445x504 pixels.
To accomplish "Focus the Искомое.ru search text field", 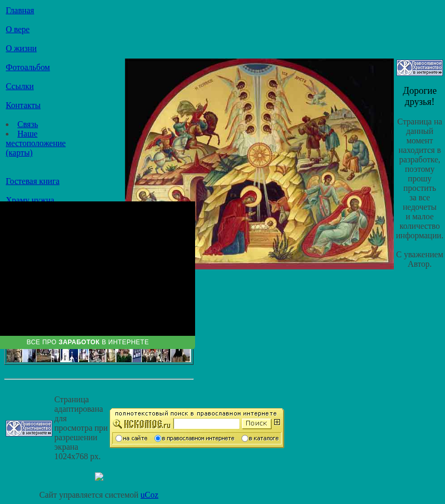I will tap(207, 424).
